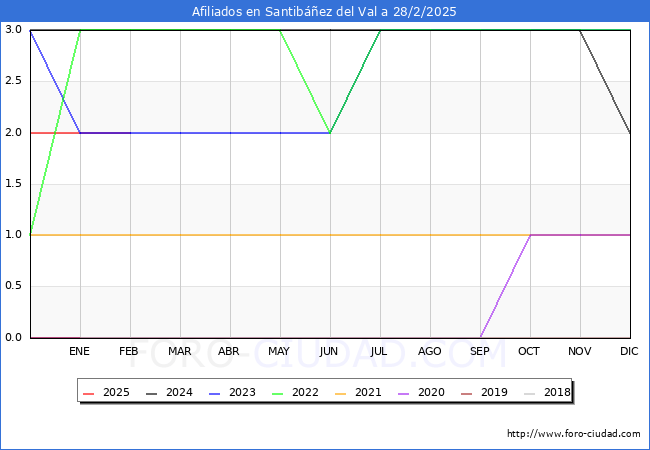Select the 2025 legend label
650x450 pixels.
116,392
